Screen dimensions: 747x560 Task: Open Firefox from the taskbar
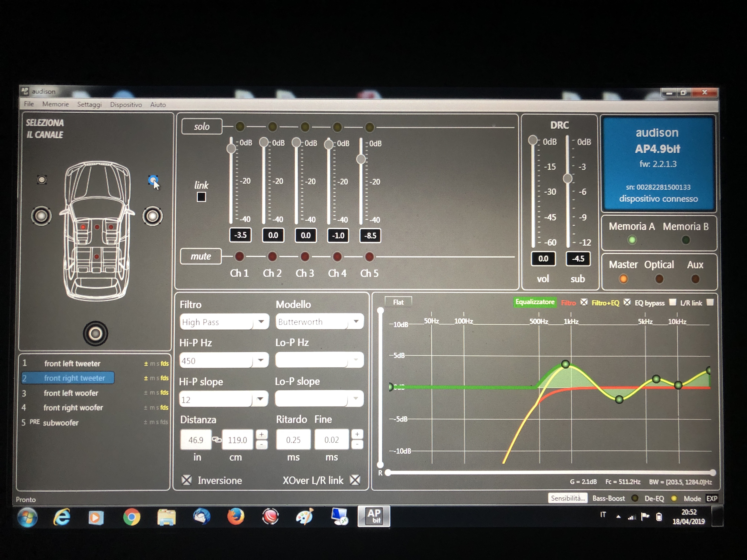click(x=235, y=516)
